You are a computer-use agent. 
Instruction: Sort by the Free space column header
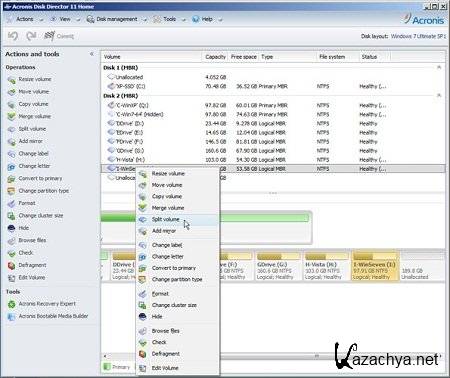pyautogui.click(x=244, y=57)
